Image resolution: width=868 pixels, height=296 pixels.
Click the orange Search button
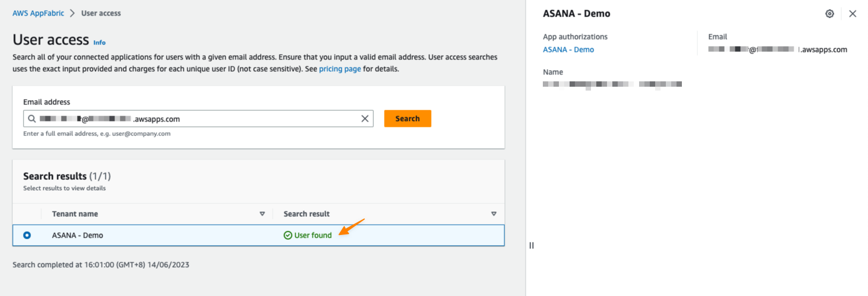pyautogui.click(x=408, y=119)
